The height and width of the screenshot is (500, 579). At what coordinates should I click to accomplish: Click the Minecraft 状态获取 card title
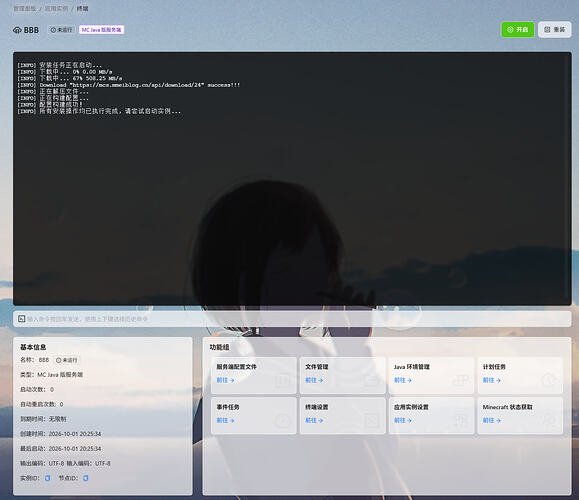[508, 407]
